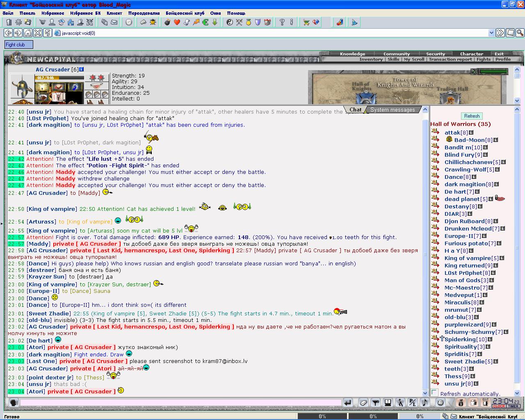Click the browser forward arrow button
The height and width of the screenshot is (420, 525).
coord(18,33)
